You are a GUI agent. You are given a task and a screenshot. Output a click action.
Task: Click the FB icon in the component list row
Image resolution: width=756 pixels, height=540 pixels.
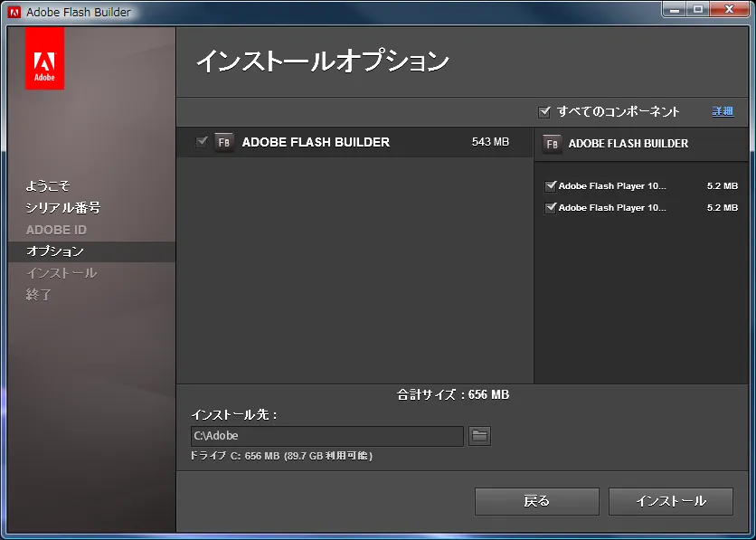[x=224, y=142]
